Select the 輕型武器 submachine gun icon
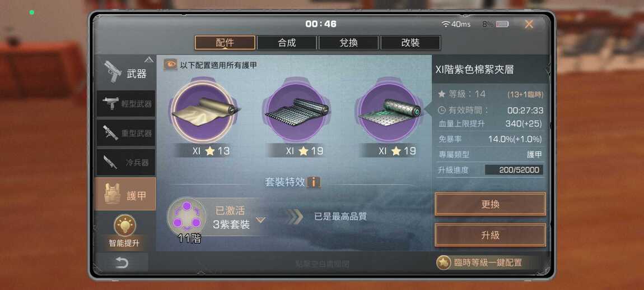644x290 pixels. point(110,103)
